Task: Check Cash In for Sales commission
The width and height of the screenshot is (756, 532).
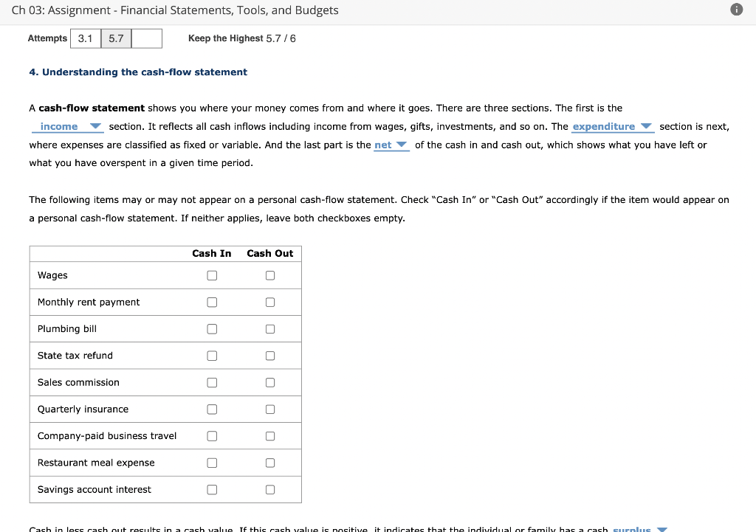Action: tap(212, 382)
